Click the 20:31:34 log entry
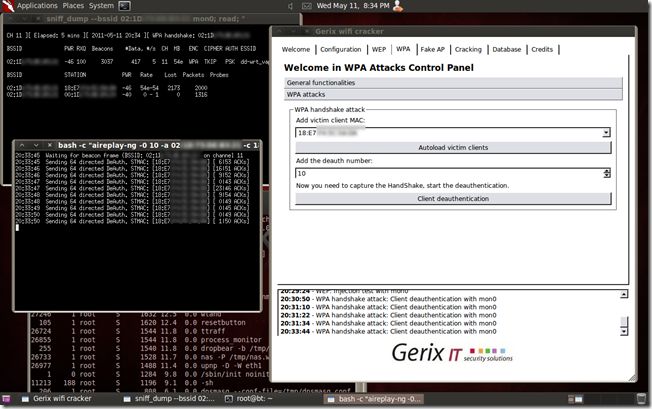 pyautogui.click(x=388, y=323)
